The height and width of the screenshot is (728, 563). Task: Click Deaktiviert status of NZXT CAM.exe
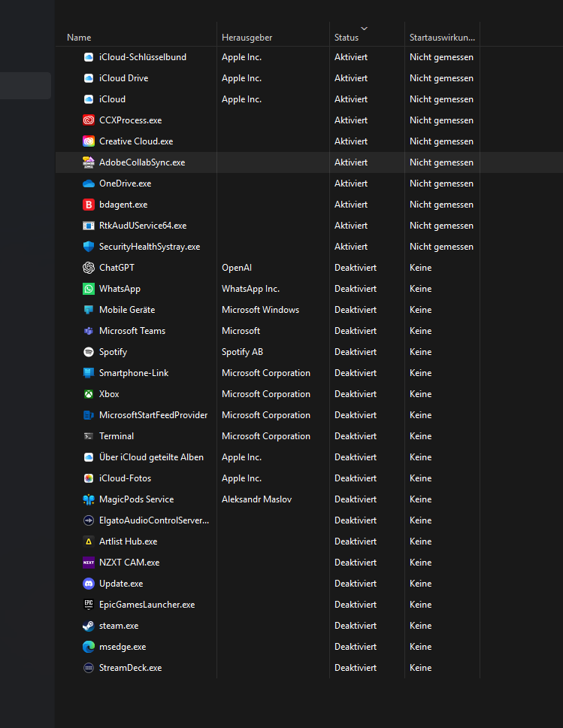356,563
